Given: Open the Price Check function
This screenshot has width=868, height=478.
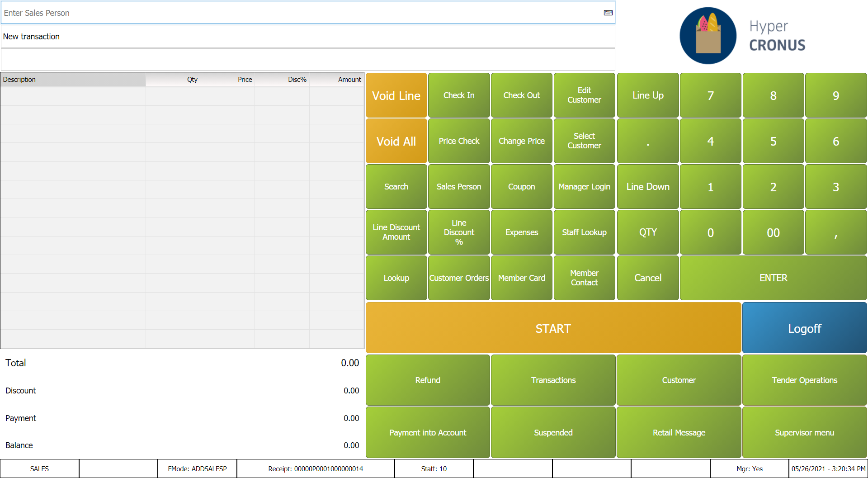Looking at the screenshot, I should click(x=458, y=141).
